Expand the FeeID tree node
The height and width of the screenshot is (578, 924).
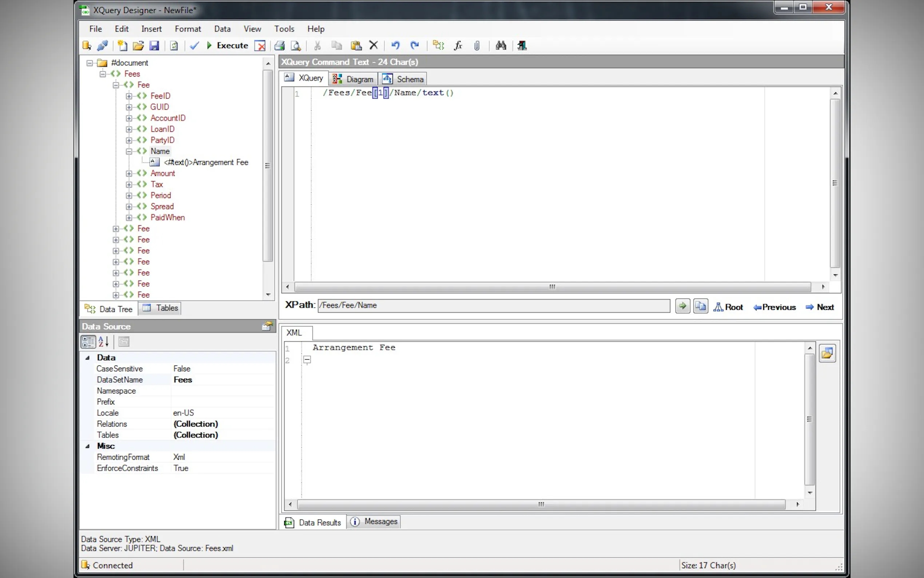coord(129,96)
